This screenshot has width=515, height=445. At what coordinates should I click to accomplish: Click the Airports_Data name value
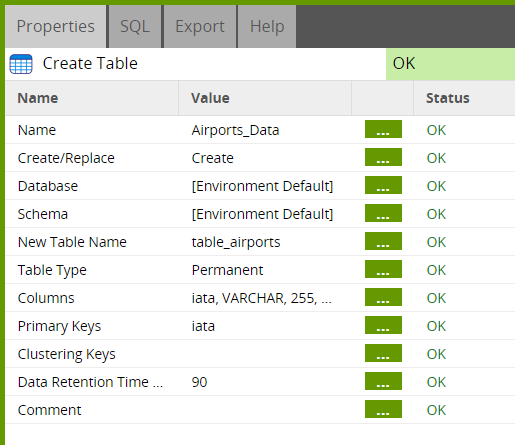(x=235, y=130)
